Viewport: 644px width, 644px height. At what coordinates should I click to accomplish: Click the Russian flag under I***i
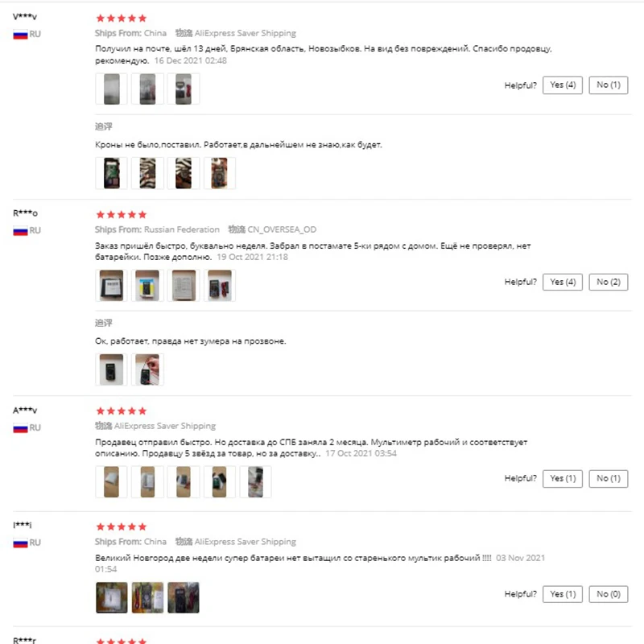(20, 543)
